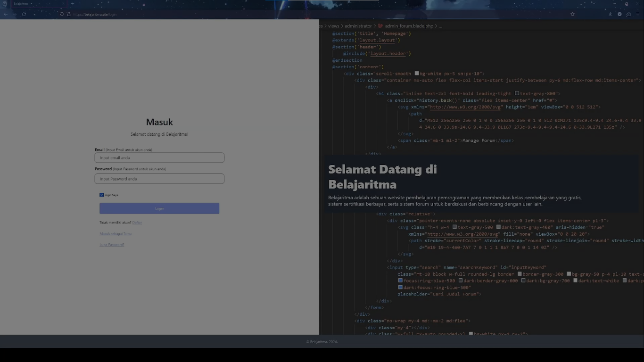Screen dimensions: 644x362
Task: Reload the Belajaritma login page
Action: (x=24, y=14)
